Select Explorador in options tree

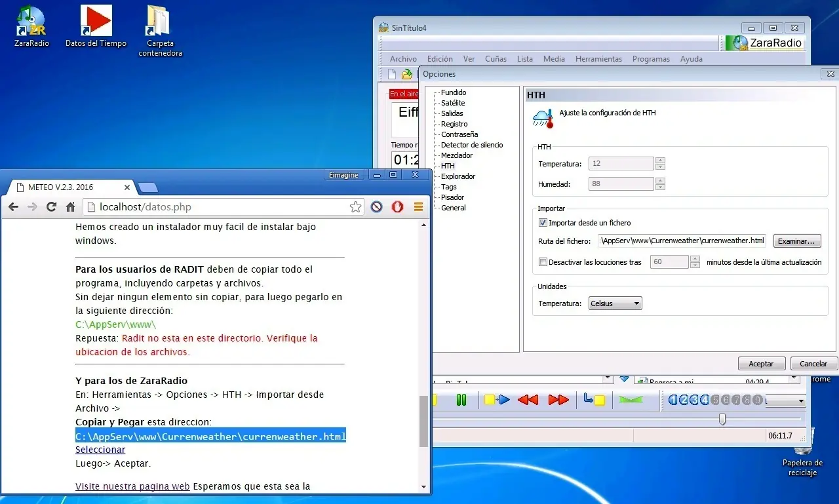click(x=458, y=176)
